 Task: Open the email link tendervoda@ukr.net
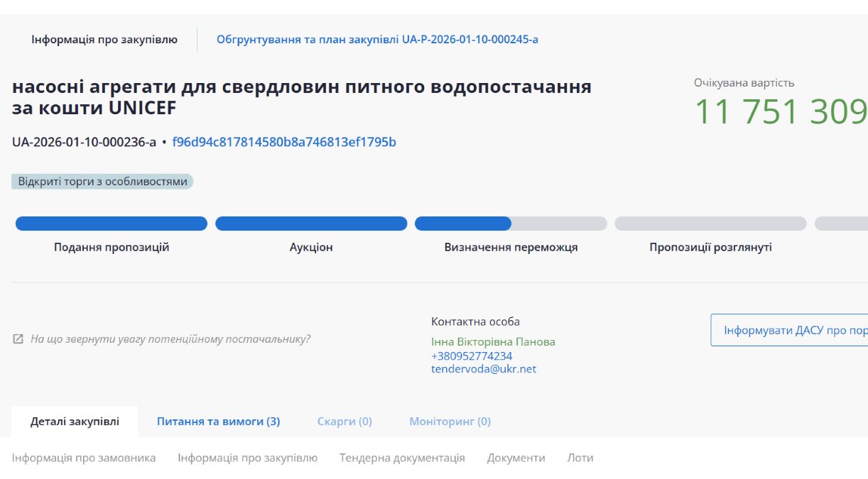click(x=484, y=369)
